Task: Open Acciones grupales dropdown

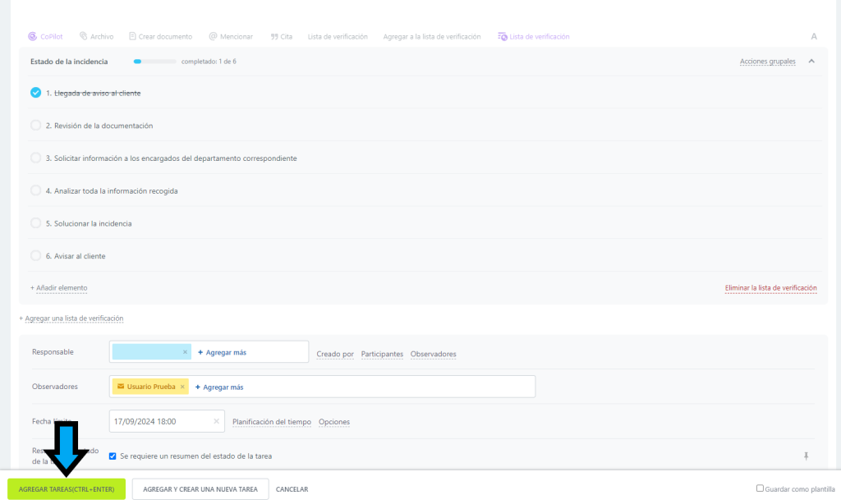Action: click(x=767, y=62)
